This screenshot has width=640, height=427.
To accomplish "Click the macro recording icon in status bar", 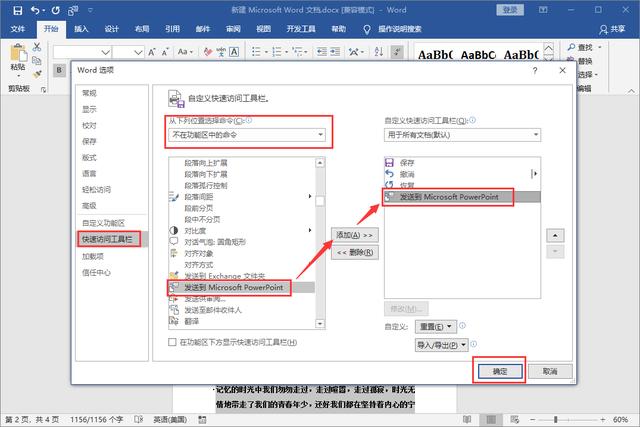I will 202,419.
